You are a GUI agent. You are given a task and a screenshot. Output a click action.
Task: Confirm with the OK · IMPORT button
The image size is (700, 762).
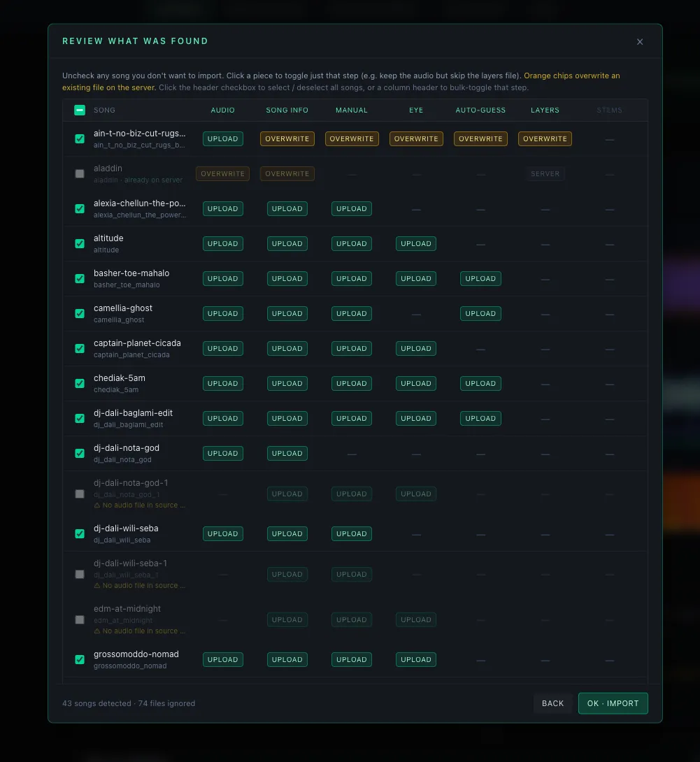[613, 704]
